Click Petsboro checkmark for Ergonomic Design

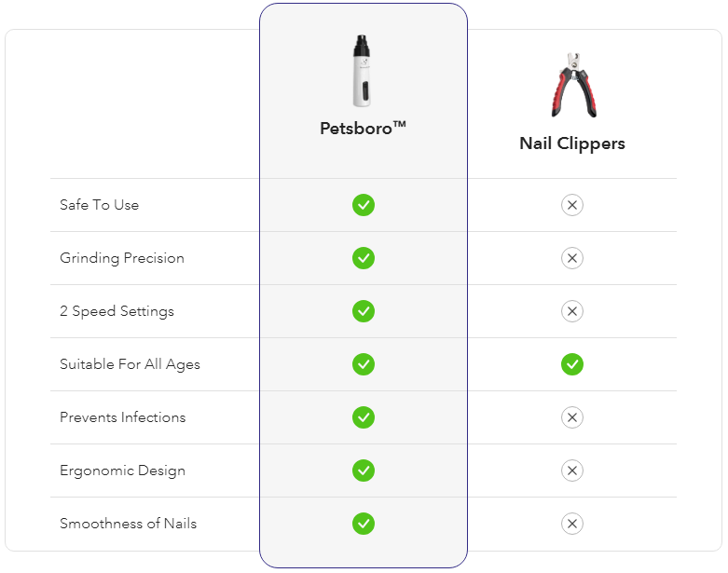pyautogui.click(x=364, y=471)
